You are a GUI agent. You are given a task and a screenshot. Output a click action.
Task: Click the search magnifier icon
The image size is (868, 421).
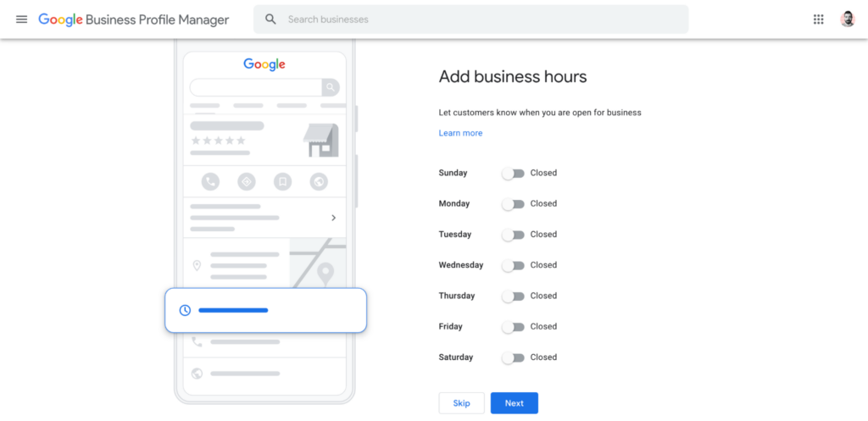pos(270,19)
